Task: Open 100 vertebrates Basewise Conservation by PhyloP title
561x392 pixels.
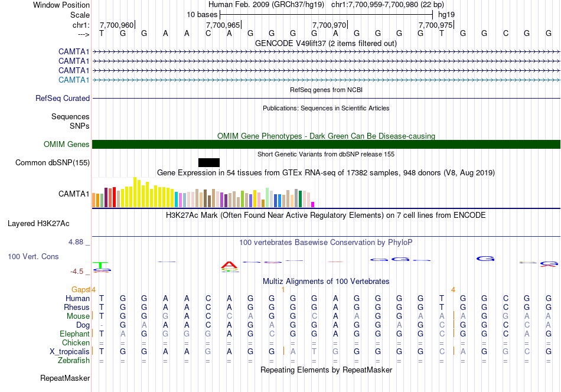Action: [x=326, y=242]
